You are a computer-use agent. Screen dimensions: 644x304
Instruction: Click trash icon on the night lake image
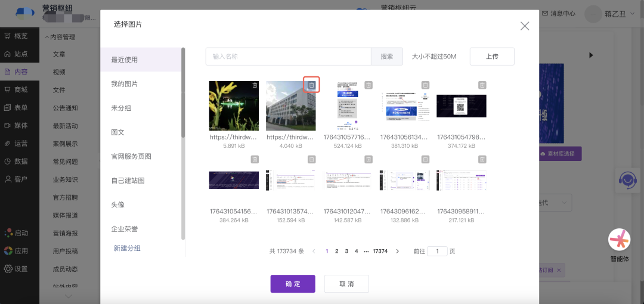pos(255,85)
